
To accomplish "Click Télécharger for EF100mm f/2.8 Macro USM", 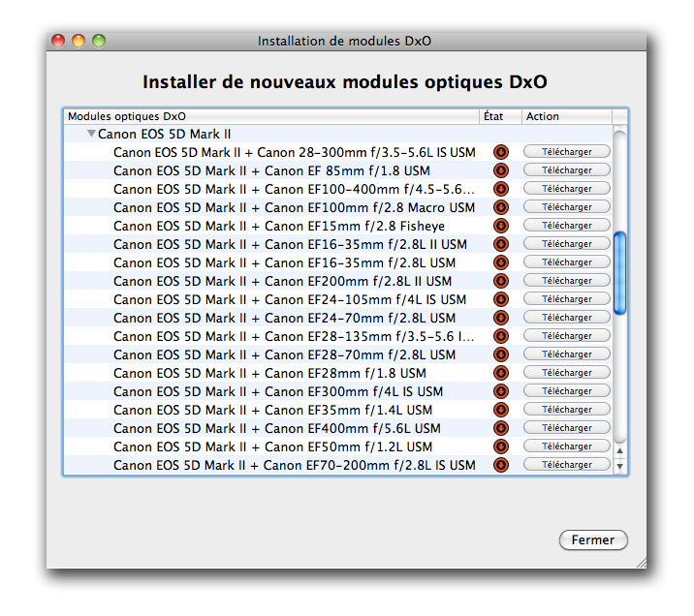I will [566, 207].
